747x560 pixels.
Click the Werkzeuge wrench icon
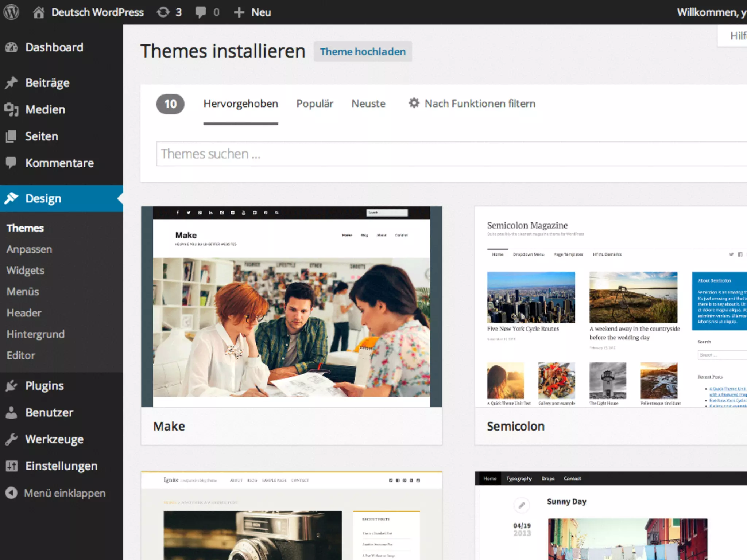tap(11, 439)
